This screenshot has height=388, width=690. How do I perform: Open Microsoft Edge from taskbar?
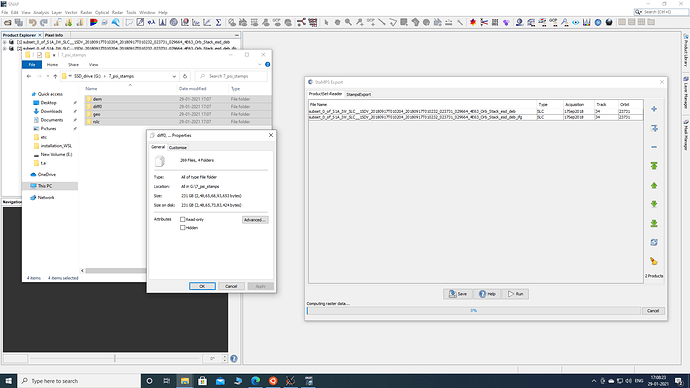[x=255, y=381]
